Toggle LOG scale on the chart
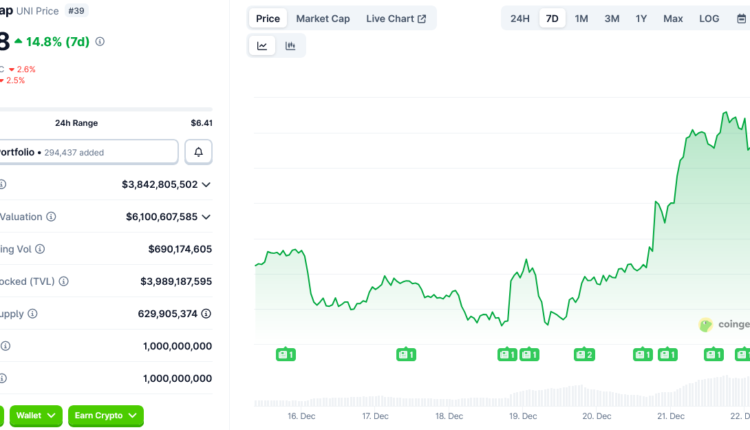This screenshot has width=750, height=430. pos(708,18)
